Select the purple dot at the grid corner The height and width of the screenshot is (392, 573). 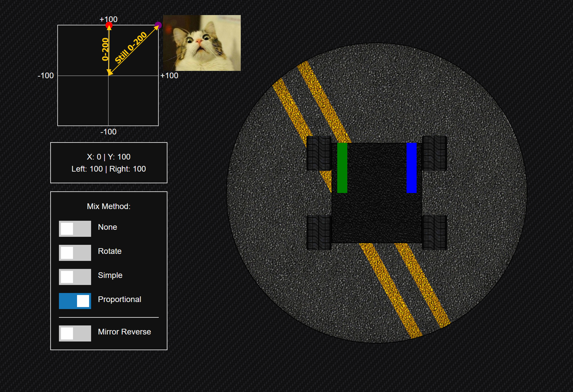pos(158,25)
